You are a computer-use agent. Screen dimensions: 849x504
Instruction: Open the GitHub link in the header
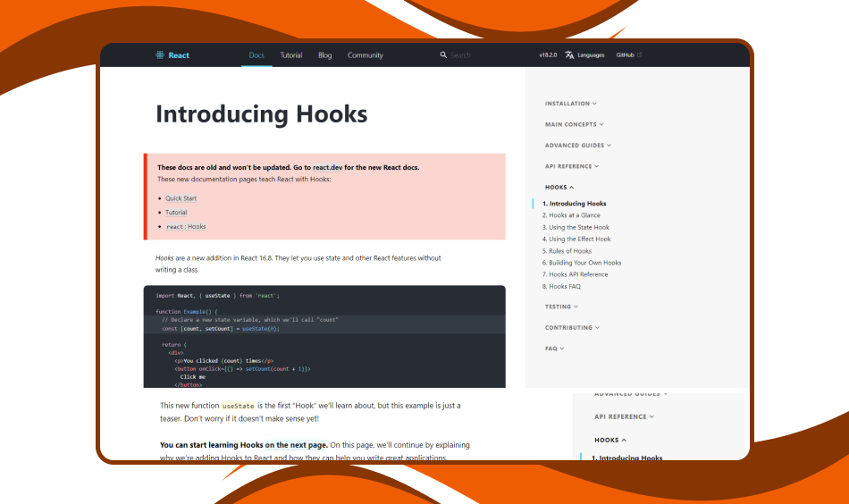(625, 55)
